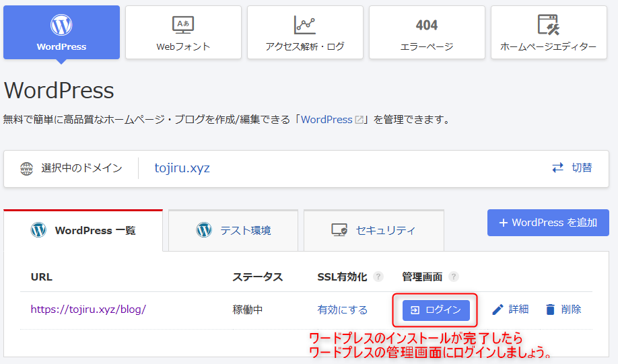Image resolution: width=618 pixels, height=364 pixels.
Task: Click the 選択中のドメイン label
Action: pyautogui.click(x=81, y=168)
